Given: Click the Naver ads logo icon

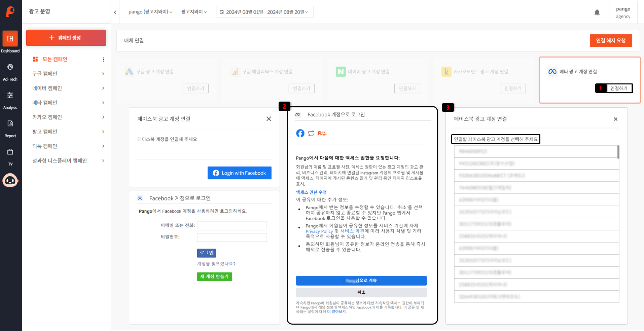Looking at the screenshot, I should (341, 72).
